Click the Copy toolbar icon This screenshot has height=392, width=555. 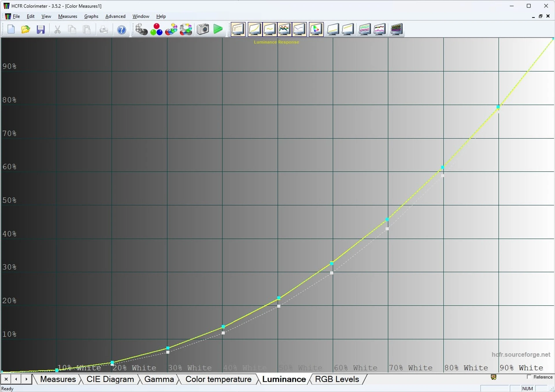pos(72,29)
